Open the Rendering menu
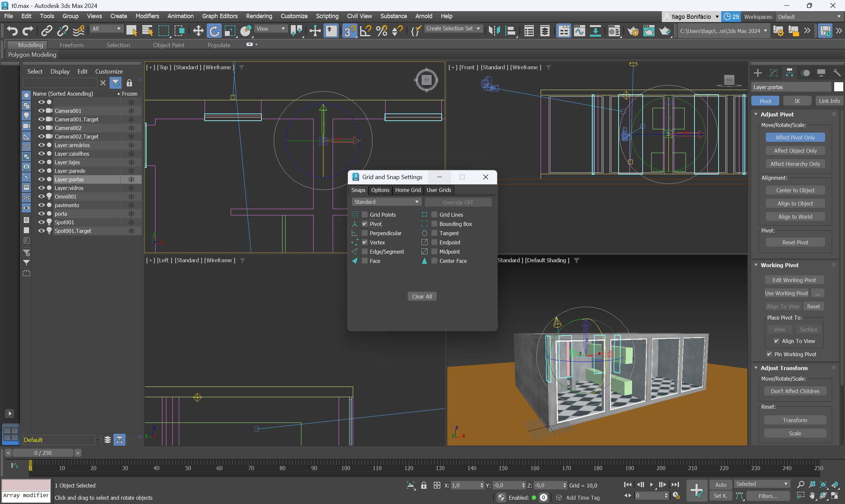This screenshot has width=845, height=504. tap(258, 16)
